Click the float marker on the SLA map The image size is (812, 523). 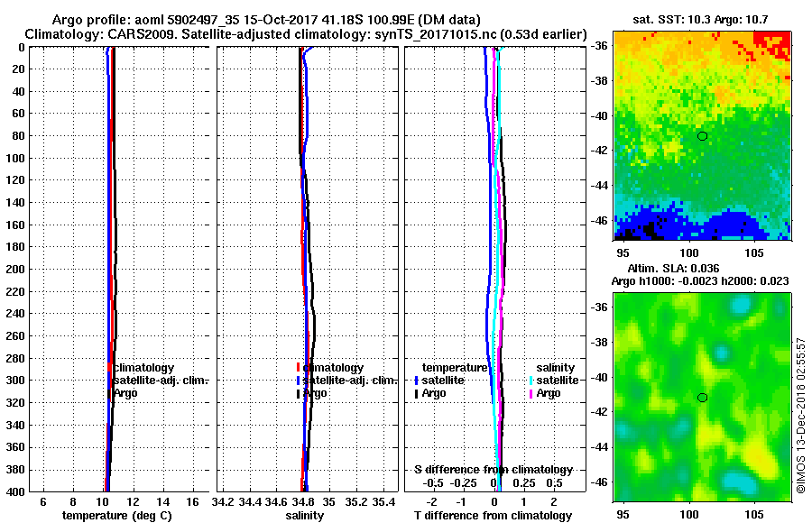point(702,398)
